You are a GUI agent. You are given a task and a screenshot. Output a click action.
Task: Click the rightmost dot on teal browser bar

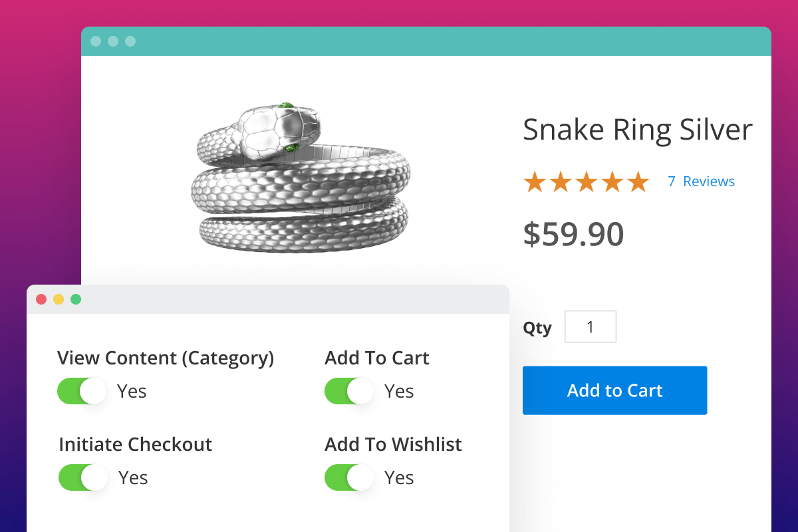coord(130,41)
